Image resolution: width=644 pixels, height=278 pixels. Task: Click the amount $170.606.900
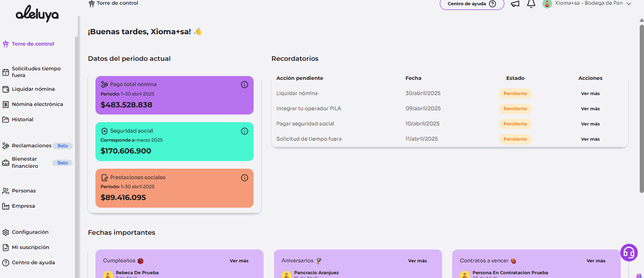tap(126, 151)
